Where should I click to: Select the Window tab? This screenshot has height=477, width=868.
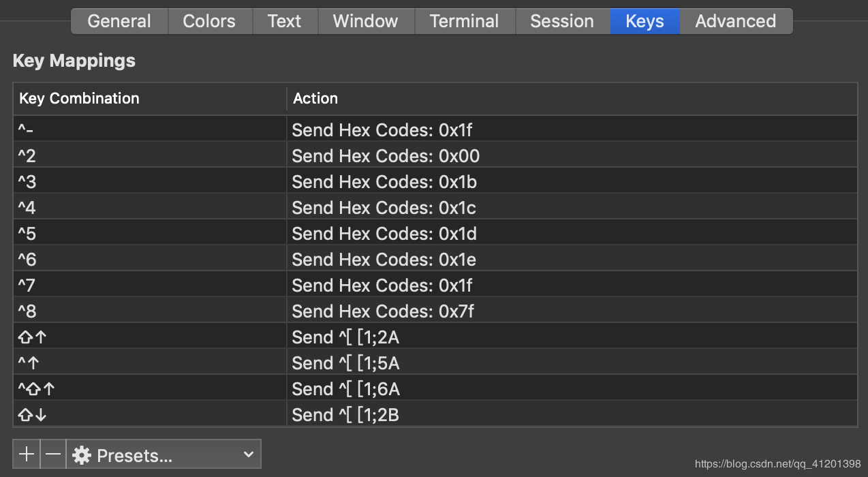click(365, 21)
